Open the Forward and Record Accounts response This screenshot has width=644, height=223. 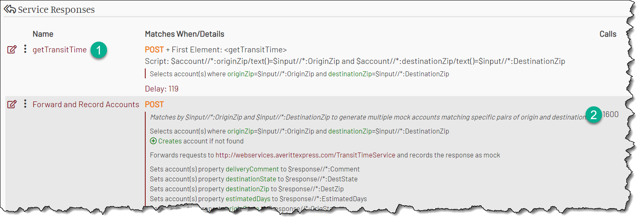tap(86, 105)
